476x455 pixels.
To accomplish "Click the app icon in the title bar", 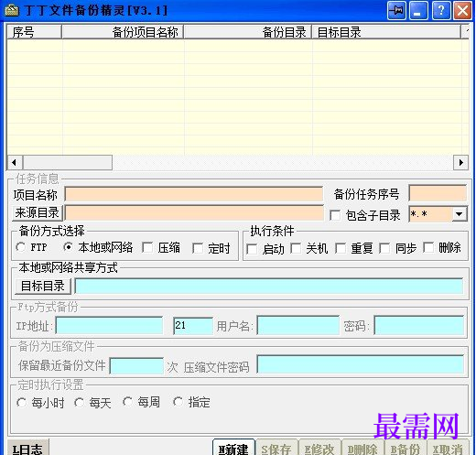I will [x=12, y=10].
